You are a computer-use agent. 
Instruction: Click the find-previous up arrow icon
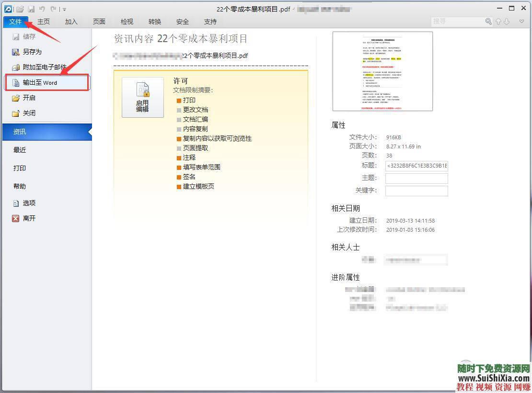click(x=498, y=21)
